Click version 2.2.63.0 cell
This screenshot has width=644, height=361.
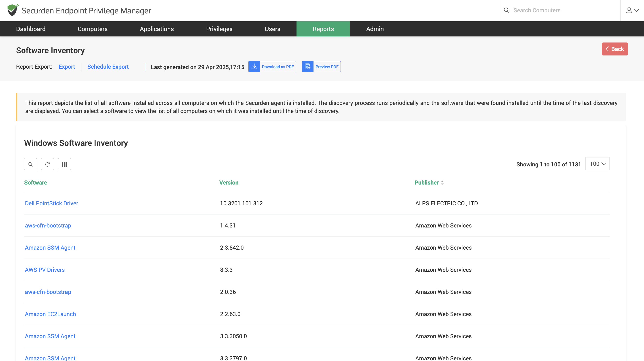click(x=230, y=314)
